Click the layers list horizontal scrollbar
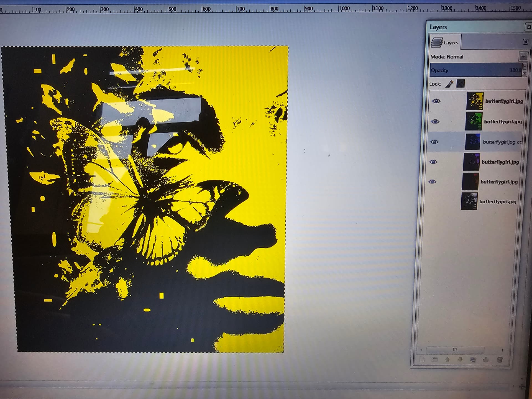 click(455, 350)
